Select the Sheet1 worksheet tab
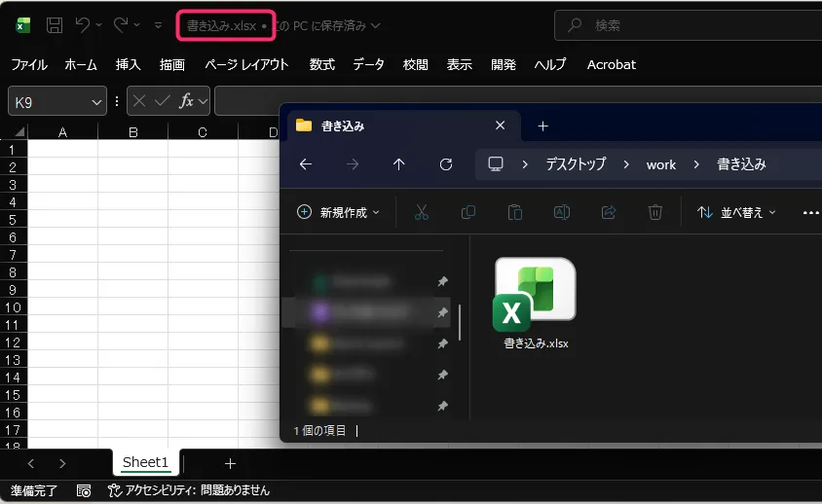This screenshot has height=504, width=822. click(146, 463)
